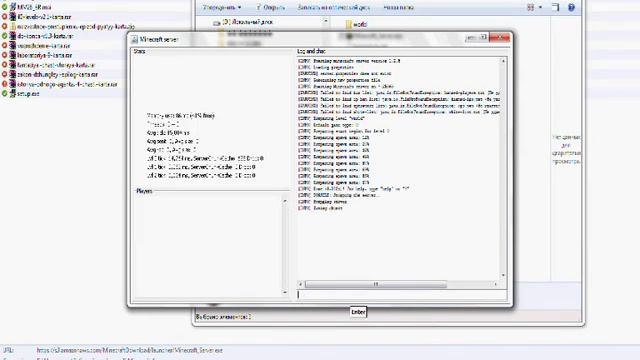Viewport: 640px width, 360px height.
Task: Click the red status icon beside zakon-dzhungley-epilog-karta.rar
Action: 4,74
